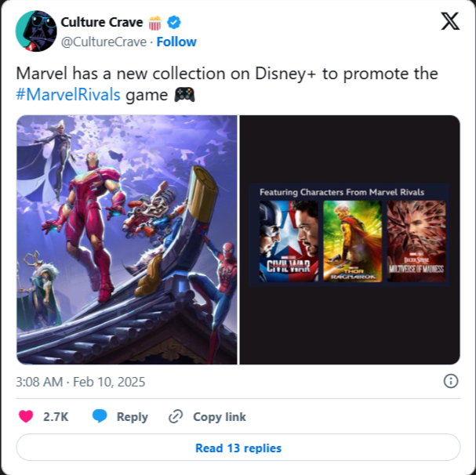This screenshot has width=476, height=475.
Task: Like the tweet with heart icon
Action: click(x=26, y=416)
